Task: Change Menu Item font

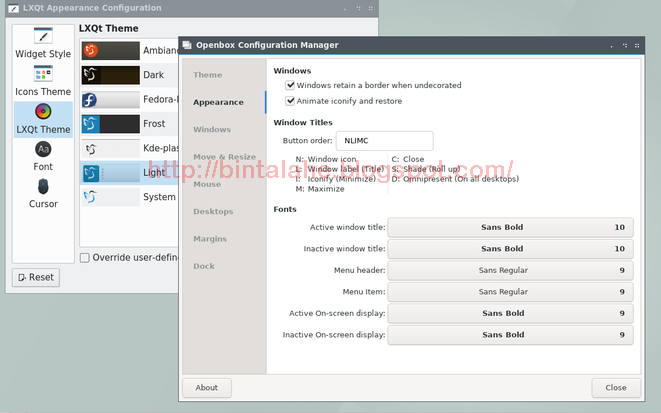Action: click(x=511, y=292)
